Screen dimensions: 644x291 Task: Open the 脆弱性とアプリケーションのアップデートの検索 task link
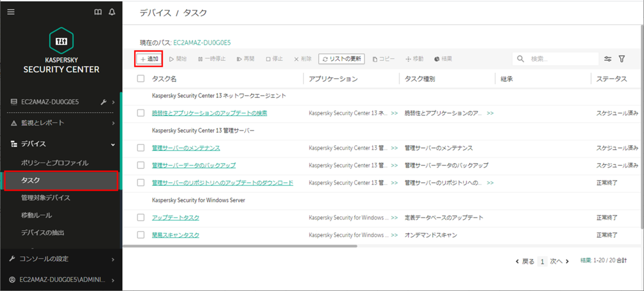pyautogui.click(x=209, y=113)
